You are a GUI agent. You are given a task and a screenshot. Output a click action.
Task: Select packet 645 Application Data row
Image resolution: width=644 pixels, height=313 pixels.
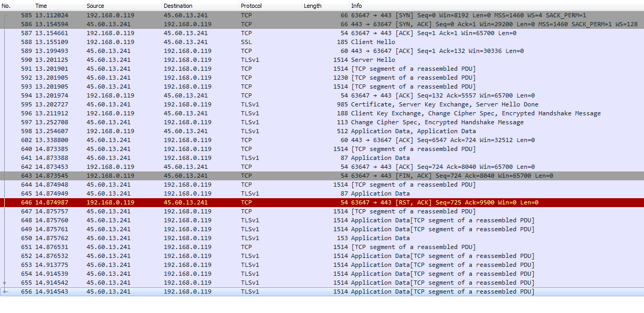point(322,193)
